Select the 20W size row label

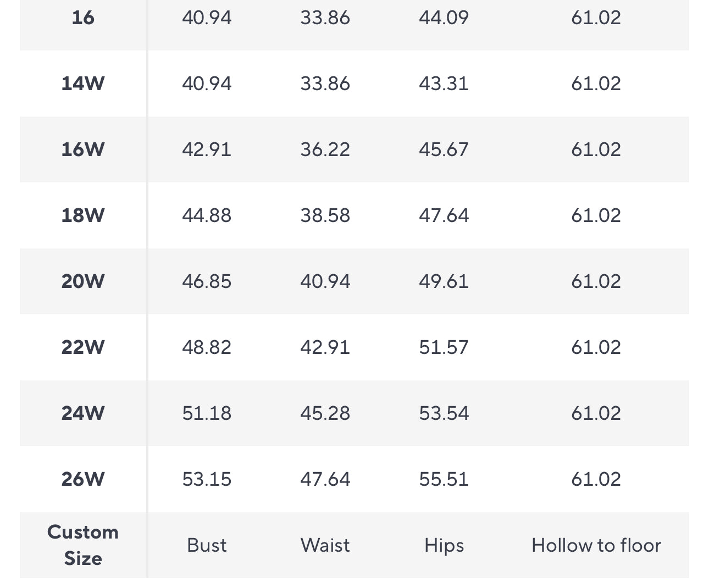pos(83,281)
